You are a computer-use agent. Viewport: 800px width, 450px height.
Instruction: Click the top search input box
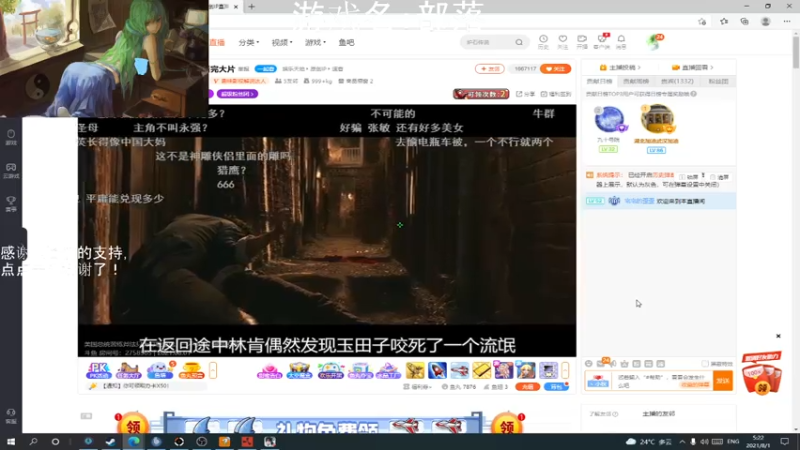point(488,42)
